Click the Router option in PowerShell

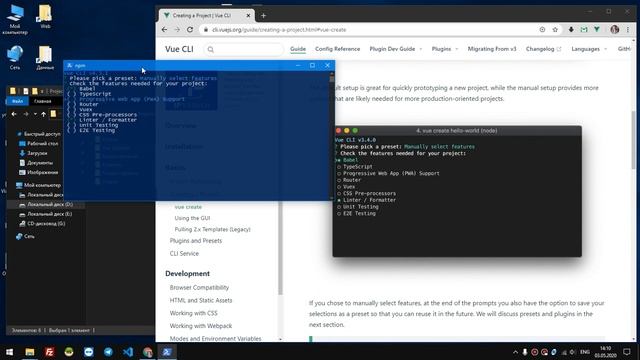pos(89,104)
